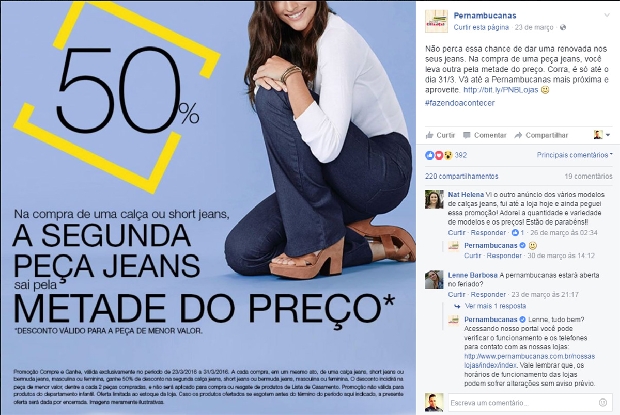Expand Ver mais 1 resposta
Image resolution: width=620 pixels, height=415 pixels.
(x=495, y=306)
